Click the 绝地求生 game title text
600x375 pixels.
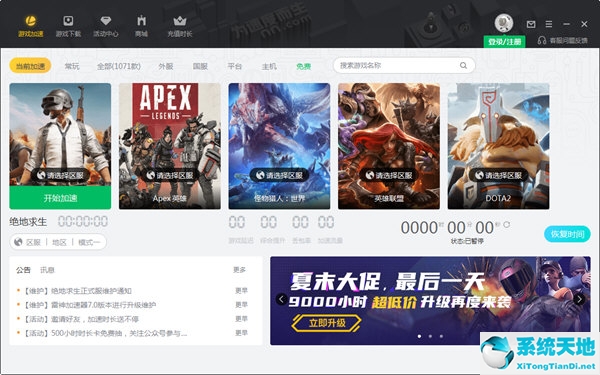tap(28, 222)
